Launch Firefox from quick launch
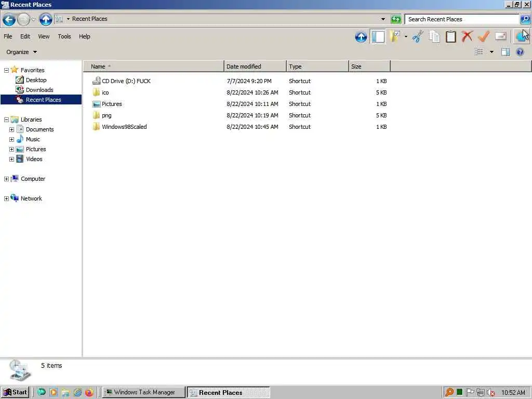Image resolution: width=532 pixels, height=399 pixels. tap(89, 393)
